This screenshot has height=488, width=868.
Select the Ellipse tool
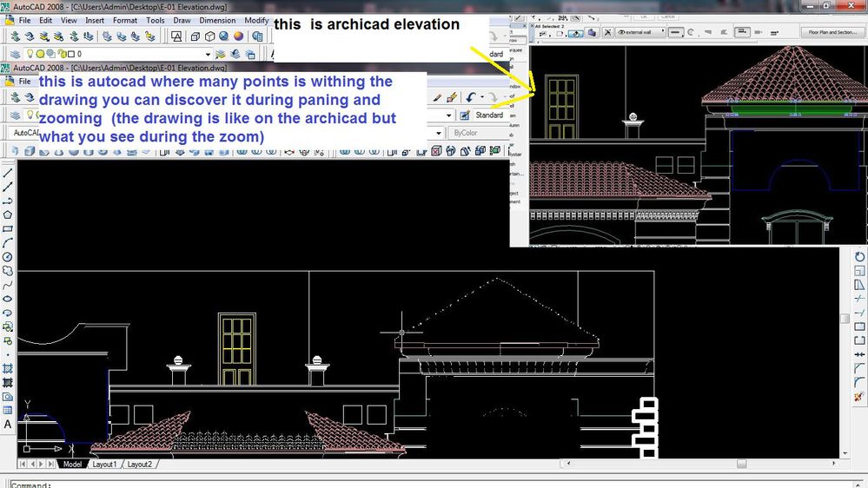[x=8, y=299]
